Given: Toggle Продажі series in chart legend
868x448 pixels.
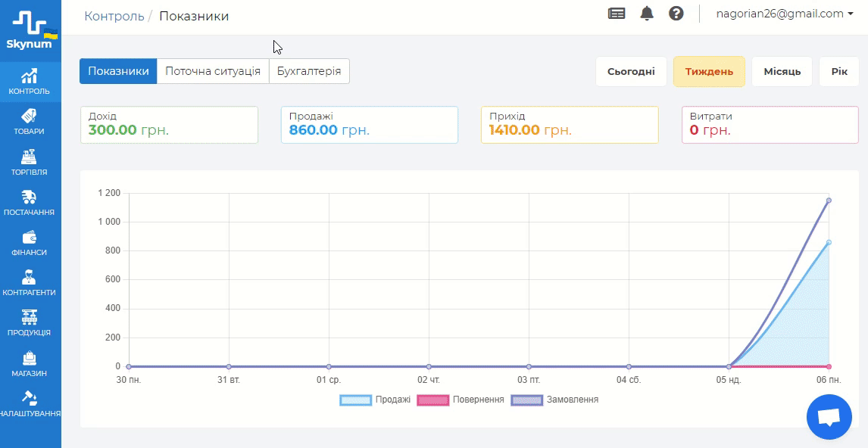Looking at the screenshot, I should click(375, 400).
